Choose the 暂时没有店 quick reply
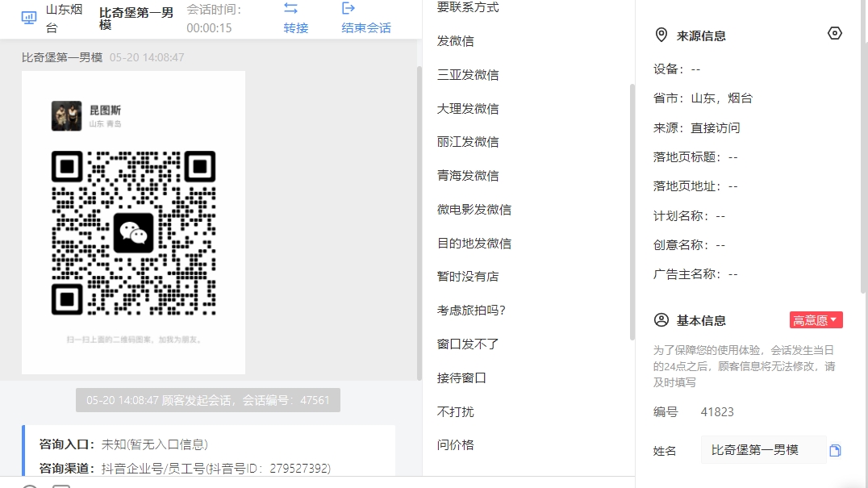Image resolution: width=868 pixels, height=488 pixels. point(468,276)
